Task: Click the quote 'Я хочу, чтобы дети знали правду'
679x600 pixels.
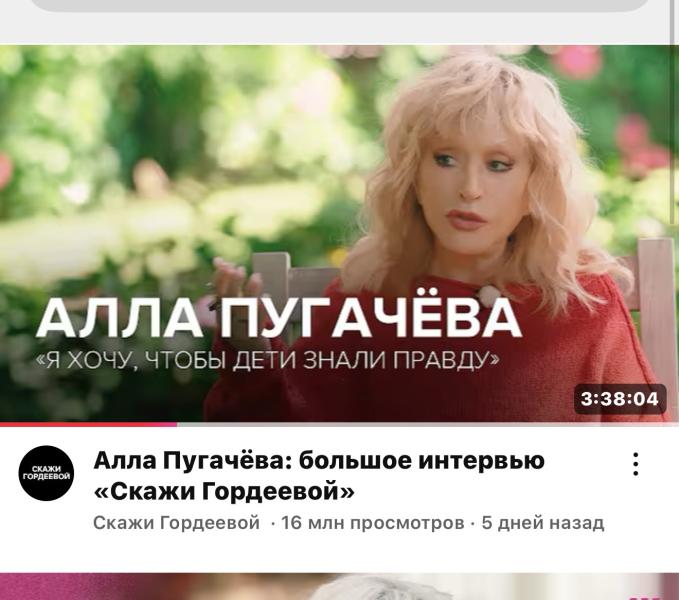Action: point(268,359)
